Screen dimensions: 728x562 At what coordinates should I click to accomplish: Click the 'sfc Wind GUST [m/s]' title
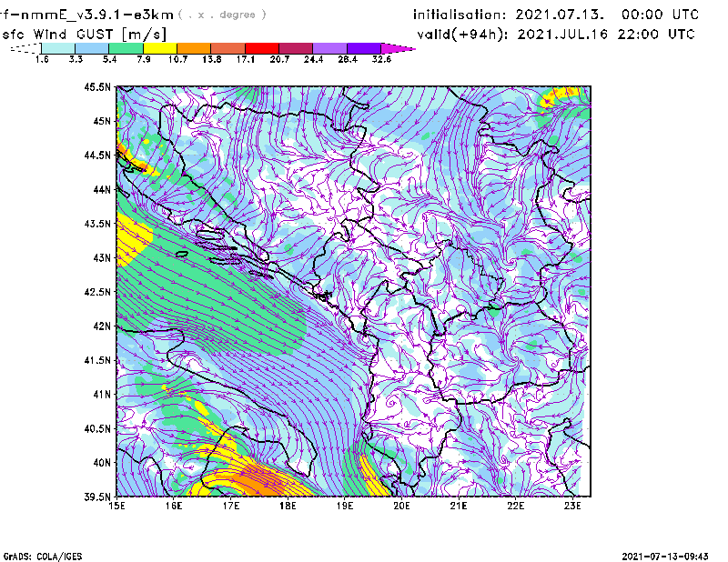85,35
